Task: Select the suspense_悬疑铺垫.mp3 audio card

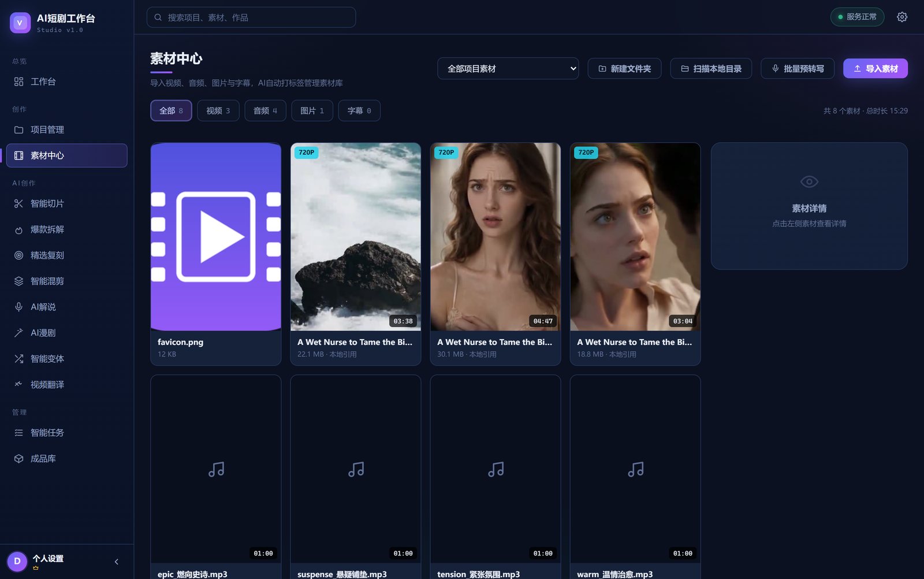Action: pos(356,477)
